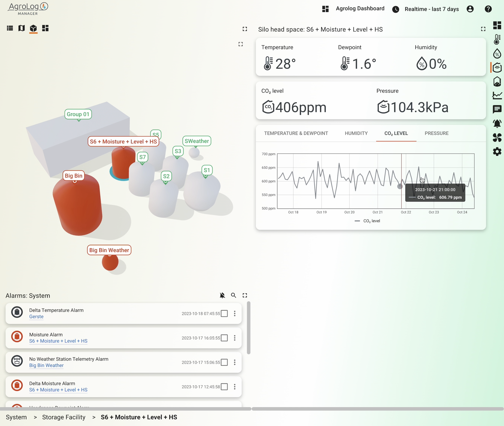Screen dimensions: 504x426
Task: Open the humidity percentage panel from the sidebar
Action: [x=497, y=54]
